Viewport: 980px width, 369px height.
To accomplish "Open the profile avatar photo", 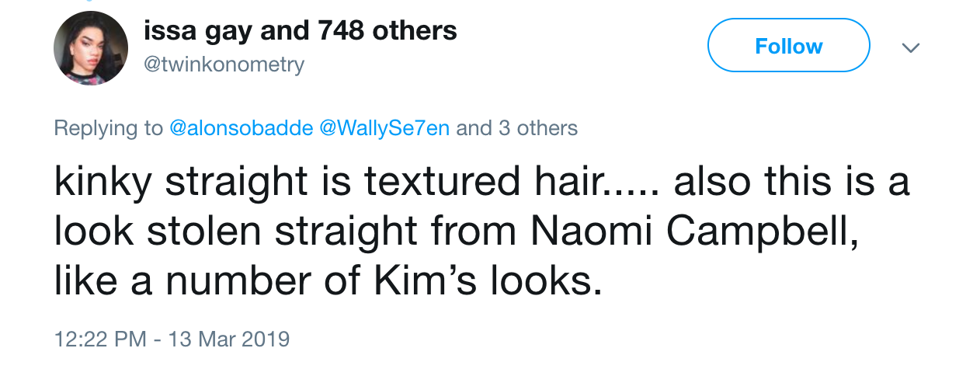I will (90, 48).
